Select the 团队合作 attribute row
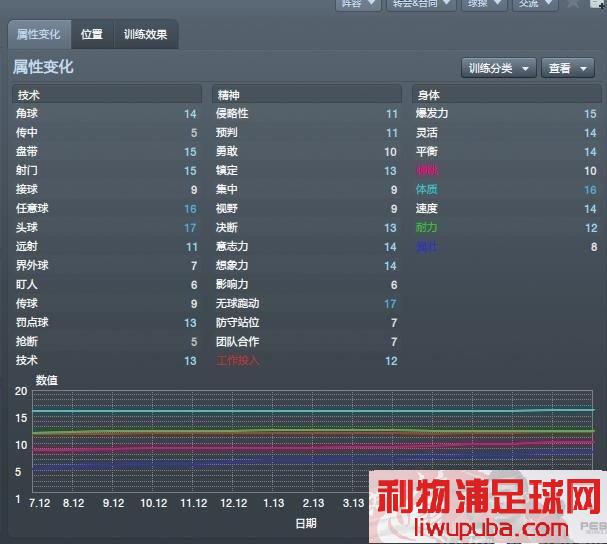The height and width of the screenshot is (544, 607). pyautogui.click(x=307, y=342)
